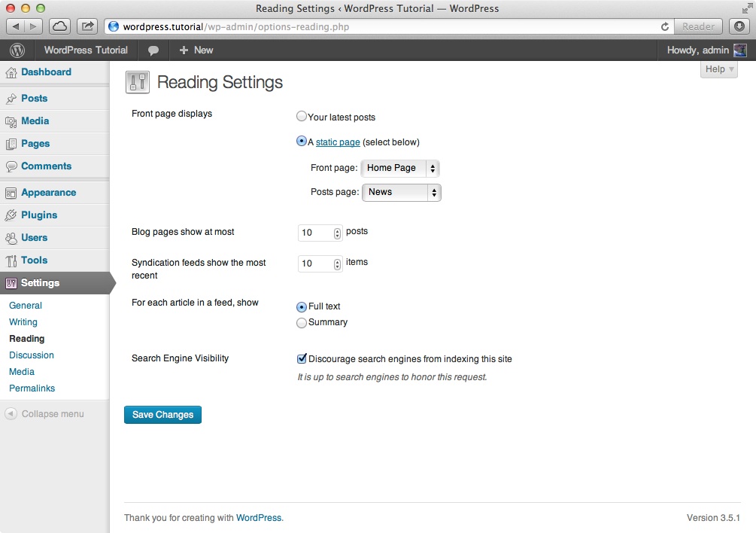
Task: Click Save Changes button
Action: coord(163,415)
